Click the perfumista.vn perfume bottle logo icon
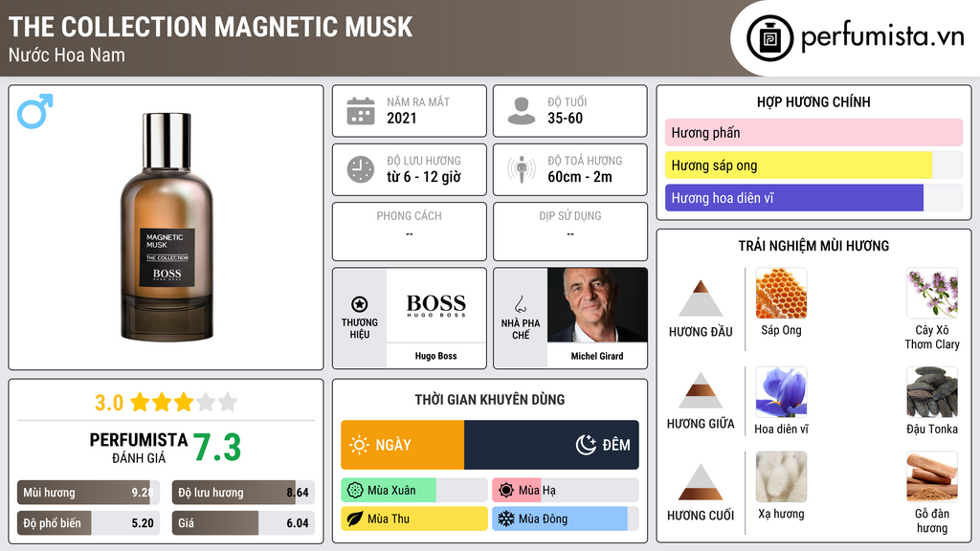This screenshot has width=980, height=551. [x=769, y=38]
